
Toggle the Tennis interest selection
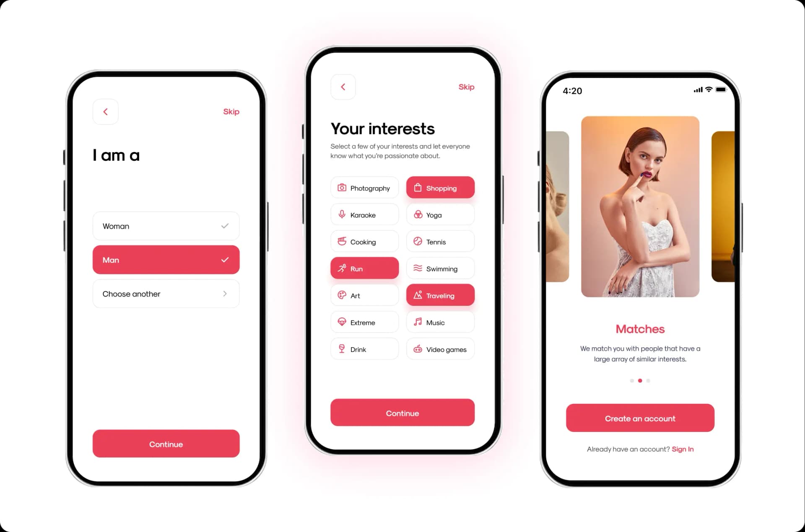tap(440, 242)
